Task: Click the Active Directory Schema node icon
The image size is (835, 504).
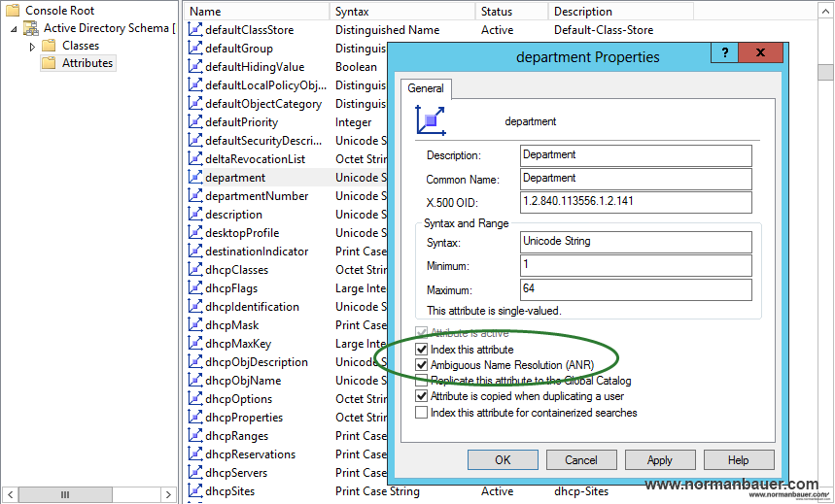Action: 31,27
